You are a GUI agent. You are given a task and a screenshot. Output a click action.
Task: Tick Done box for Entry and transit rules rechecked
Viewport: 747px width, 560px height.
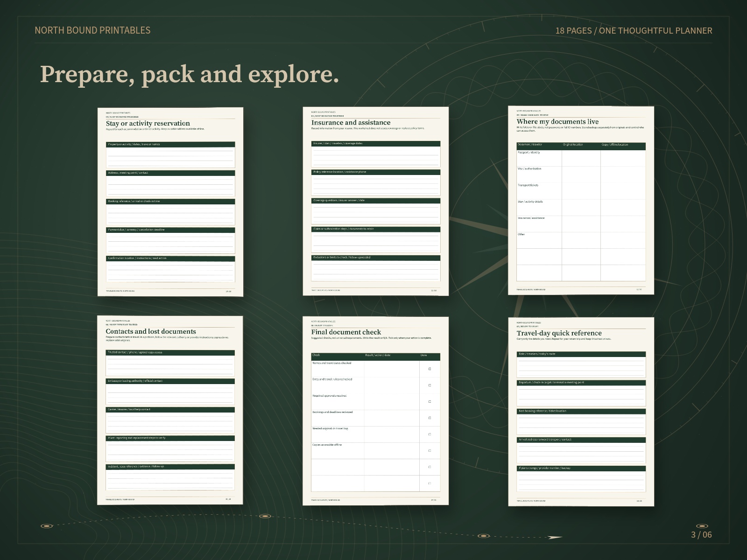[430, 385]
